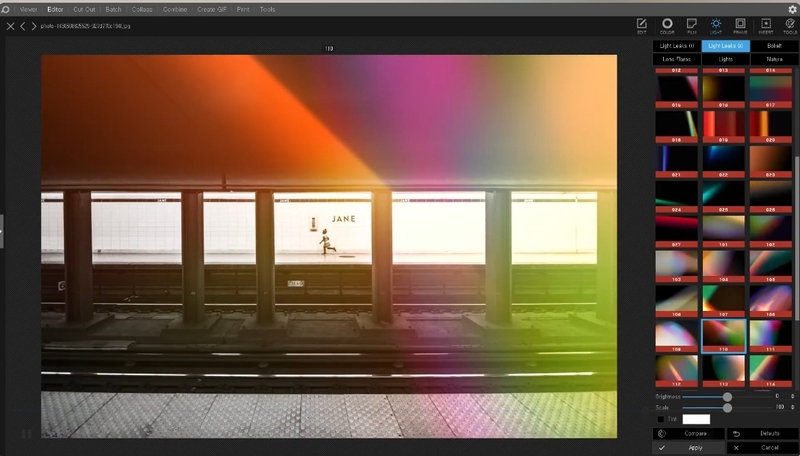
Task: Click the Light effects icon
Action: pyautogui.click(x=716, y=24)
